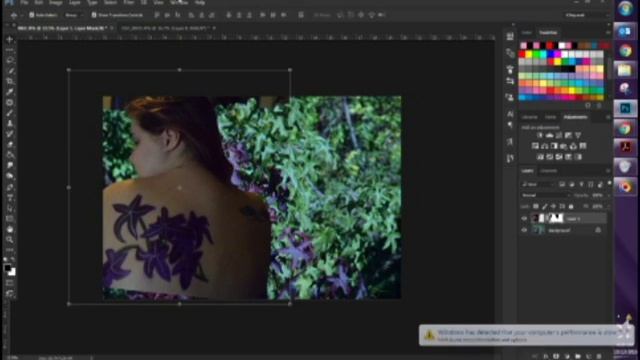Pick the pure red swatch
The height and width of the screenshot is (360, 640).
pyautogui.click(x=522, y=54)
